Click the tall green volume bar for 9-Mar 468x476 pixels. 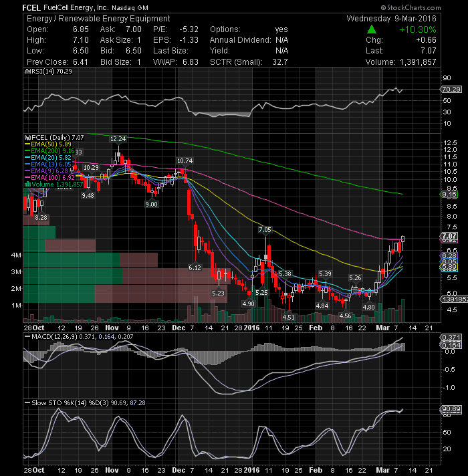[403, 311]
